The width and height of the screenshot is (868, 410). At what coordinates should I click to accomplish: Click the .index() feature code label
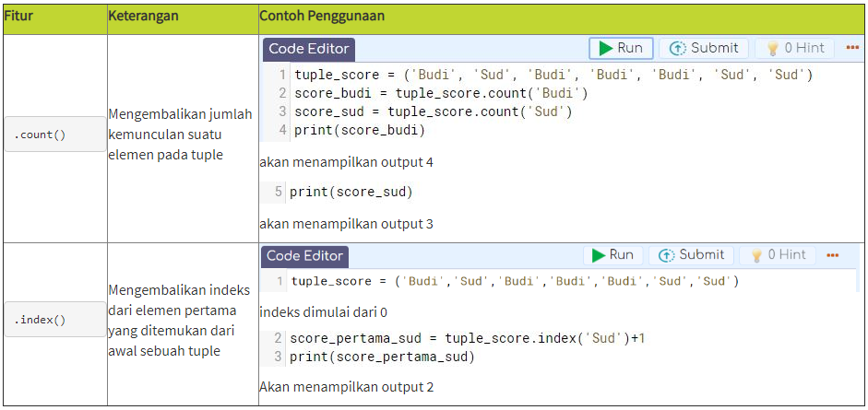(x=54, y=320)
